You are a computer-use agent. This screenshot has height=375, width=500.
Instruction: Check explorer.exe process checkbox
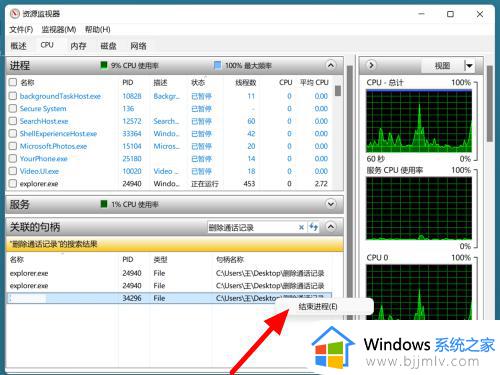click(x=13, y=183)
